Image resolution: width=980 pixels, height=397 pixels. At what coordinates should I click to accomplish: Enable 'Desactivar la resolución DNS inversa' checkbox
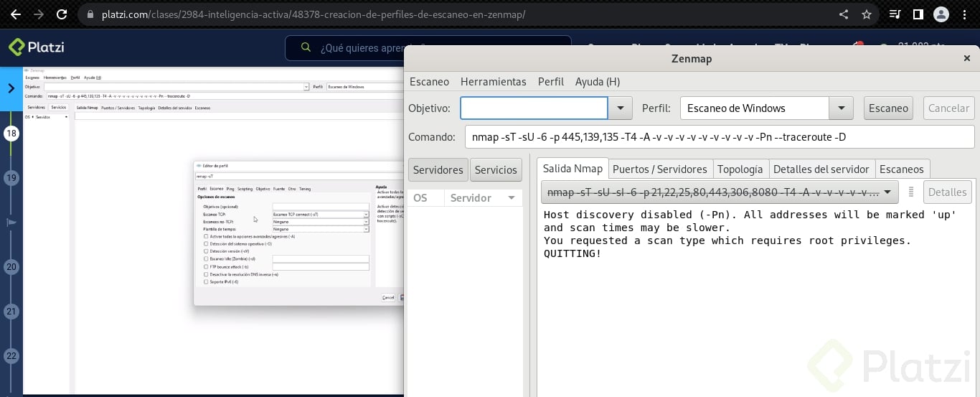click(x=206, y=274)
